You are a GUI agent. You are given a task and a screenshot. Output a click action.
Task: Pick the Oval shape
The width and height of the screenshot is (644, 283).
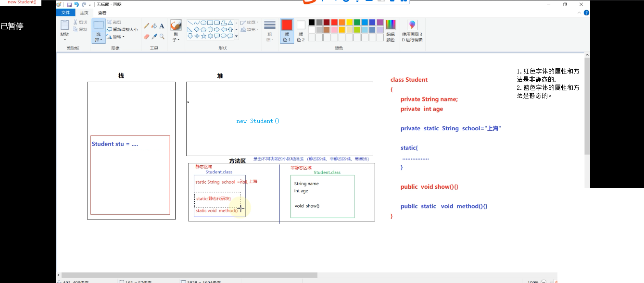(203, 23)
